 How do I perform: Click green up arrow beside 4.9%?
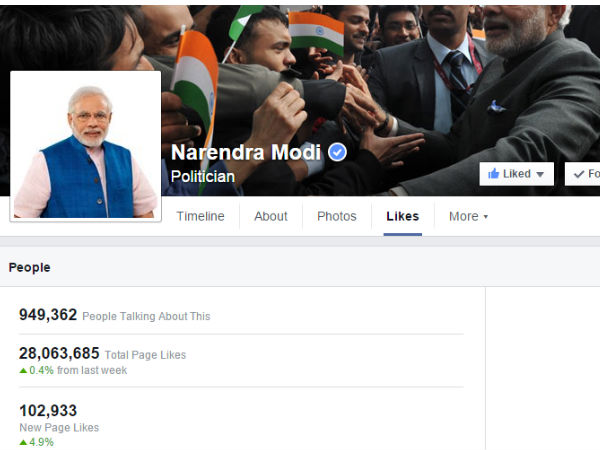click(23, 442)
